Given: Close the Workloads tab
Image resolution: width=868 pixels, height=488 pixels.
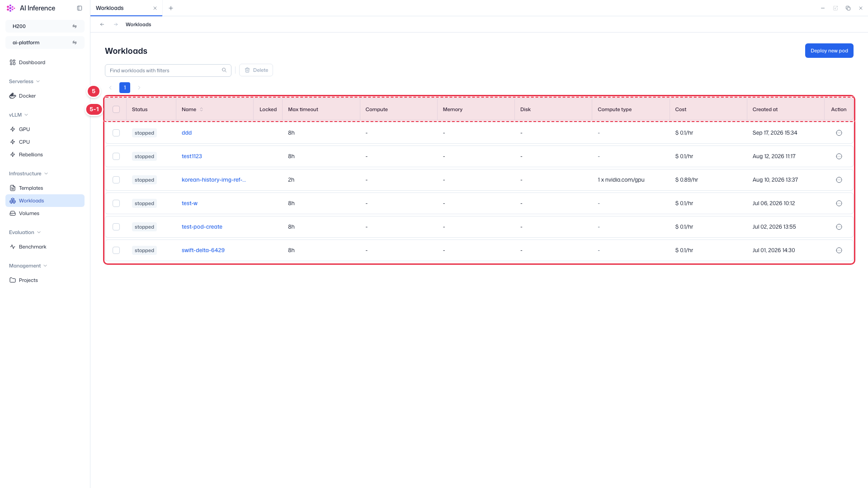Looking at the screenshot, I should click(x=155, y=8).
